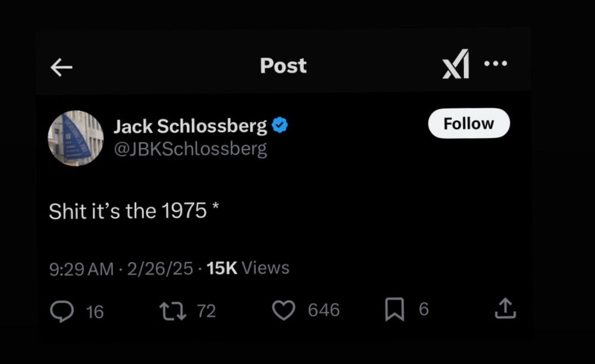View the 15K Views analytics
Image resolution: width=595 pixels, height=364 pixels.
pyautogui.click(x=248, y=268)
